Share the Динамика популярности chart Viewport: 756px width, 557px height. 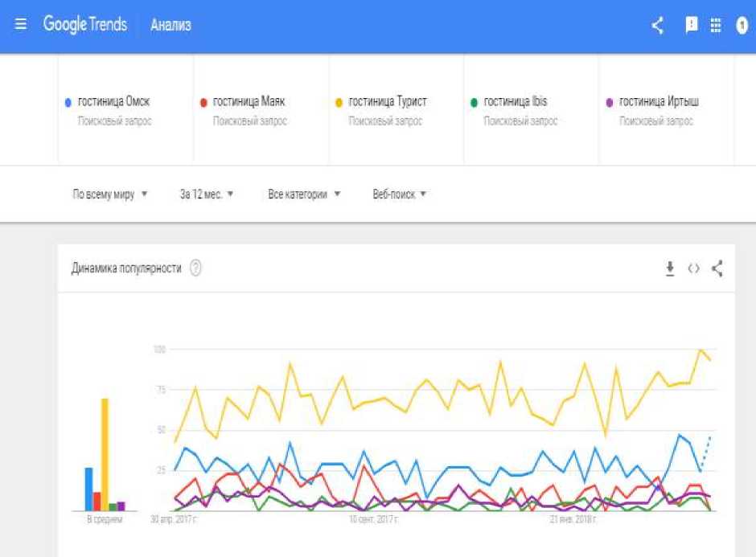point(717,269)
